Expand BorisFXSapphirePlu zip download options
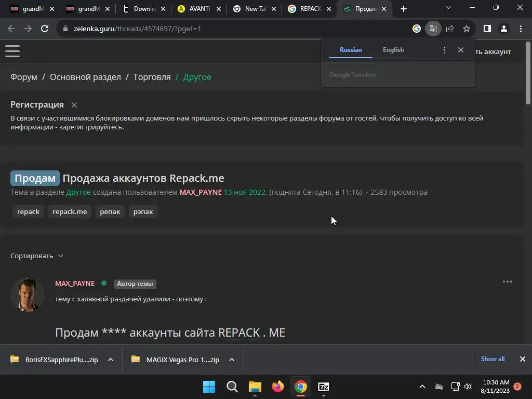 (x=111, y=360)
